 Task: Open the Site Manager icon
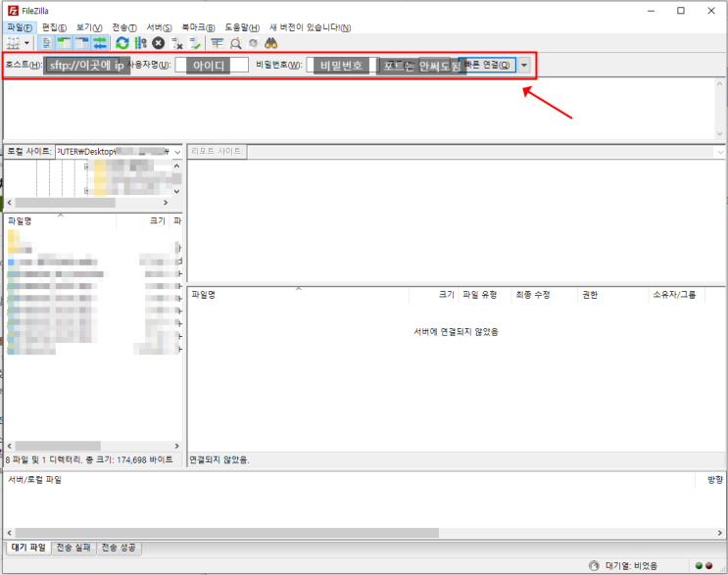(13, 43)
